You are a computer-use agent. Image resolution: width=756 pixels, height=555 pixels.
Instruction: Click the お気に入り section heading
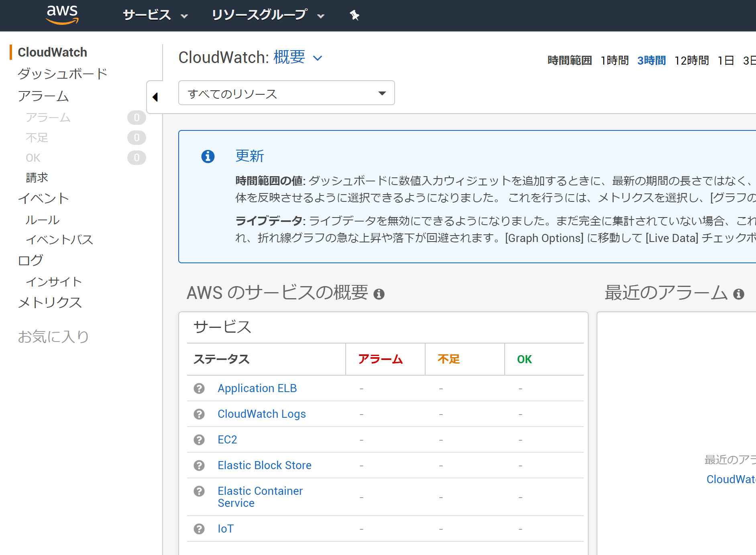pos(53,337)
